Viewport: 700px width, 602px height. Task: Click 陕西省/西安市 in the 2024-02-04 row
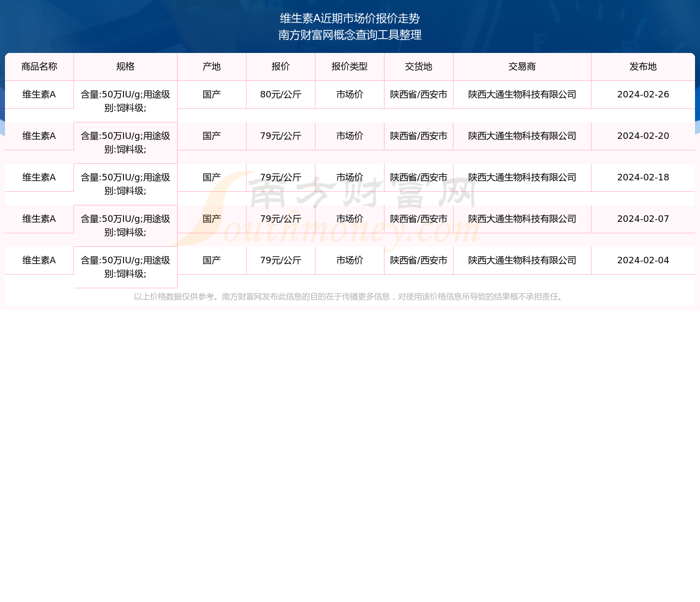pyautogui.click(x=419, y=260)
